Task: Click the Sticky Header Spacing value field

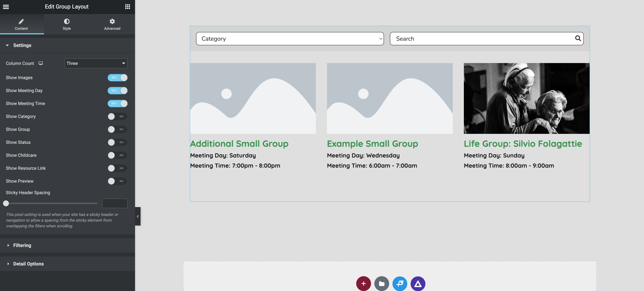Action: (115, 203)
